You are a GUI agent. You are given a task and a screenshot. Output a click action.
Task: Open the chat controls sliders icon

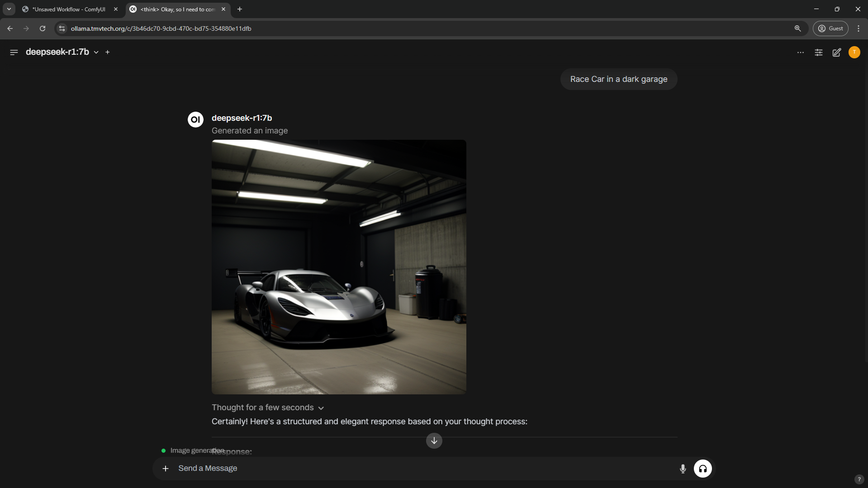[x=818, y=52]
